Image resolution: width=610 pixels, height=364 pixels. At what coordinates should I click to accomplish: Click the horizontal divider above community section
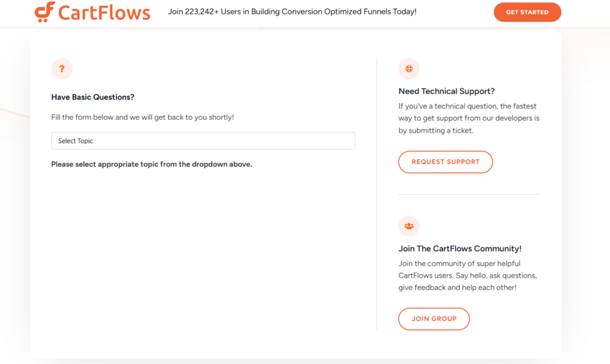pos(469,194)
